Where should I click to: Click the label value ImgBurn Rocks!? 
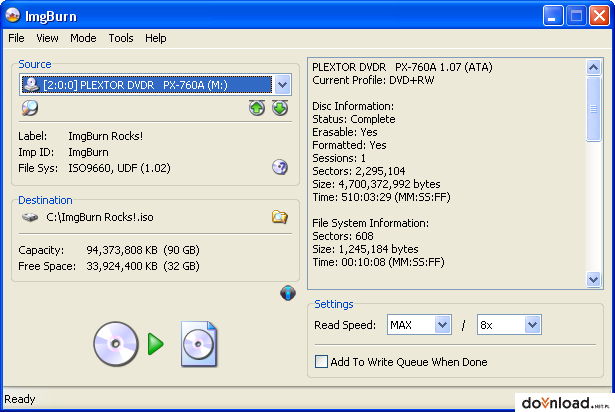click(x=106, y=136)
